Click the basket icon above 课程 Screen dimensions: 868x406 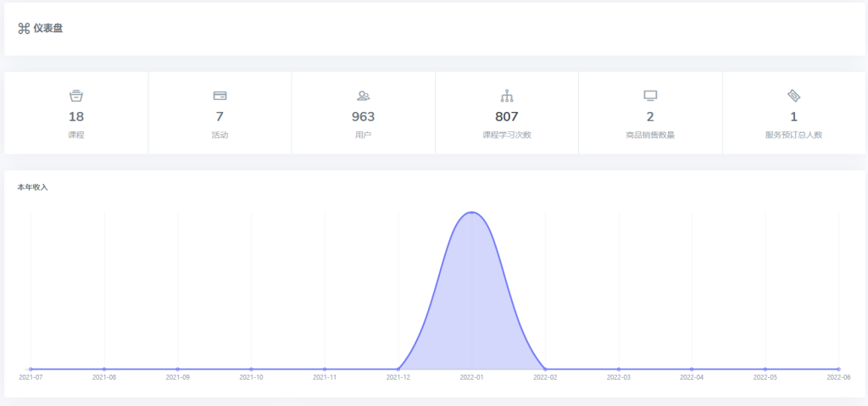[x=76, y=96]
